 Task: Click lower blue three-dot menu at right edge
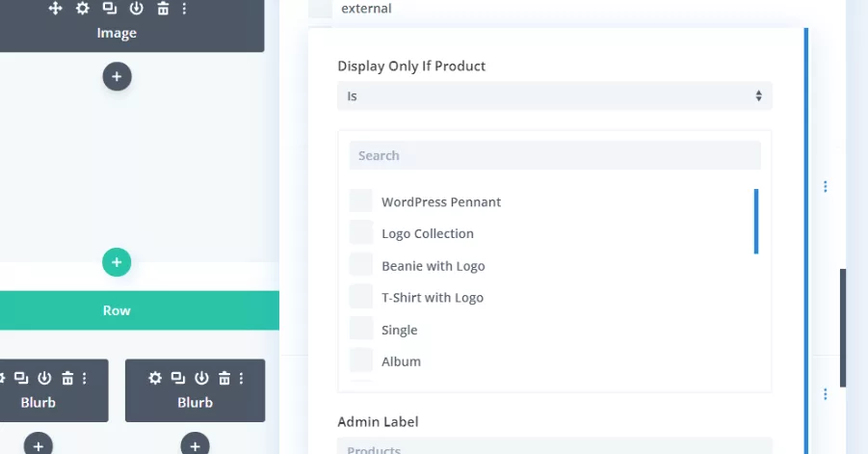click(826, 393)
